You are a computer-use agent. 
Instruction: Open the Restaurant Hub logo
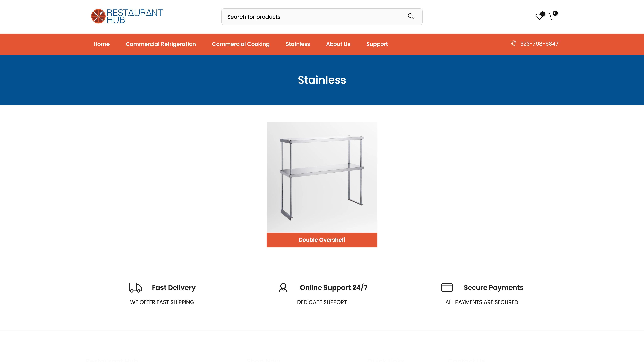(x=126, y=16)
